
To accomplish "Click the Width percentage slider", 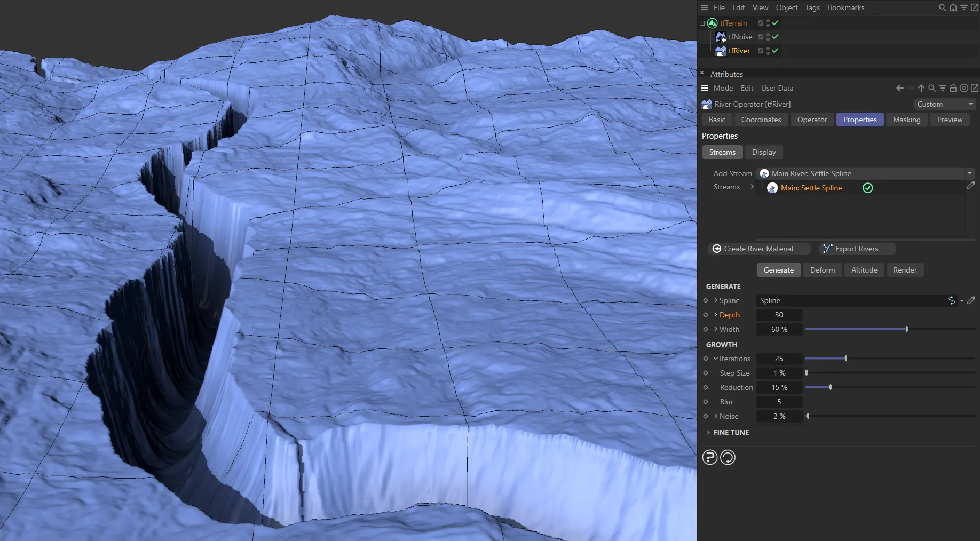I will coord(906,329).
